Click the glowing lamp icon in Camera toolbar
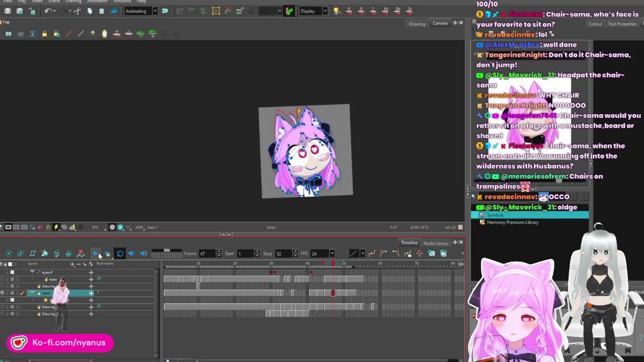 [x=105, y=34]
